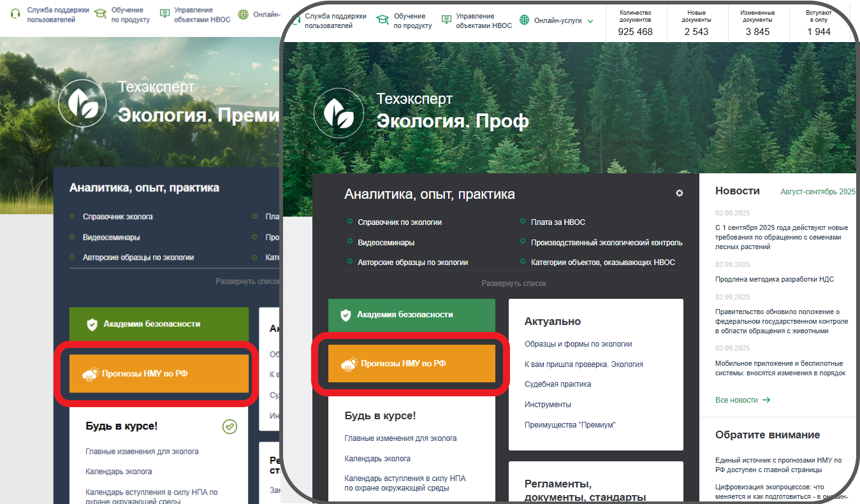Click the Прогнозы НМУ по РФ button in Проф
The width and height of the screenshot is (860, 504).
[x=411, y=364]
